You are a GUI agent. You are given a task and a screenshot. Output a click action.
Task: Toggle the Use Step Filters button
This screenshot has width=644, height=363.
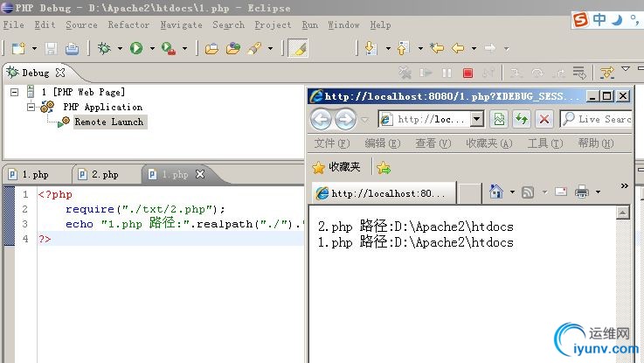(x=606, y=73)
